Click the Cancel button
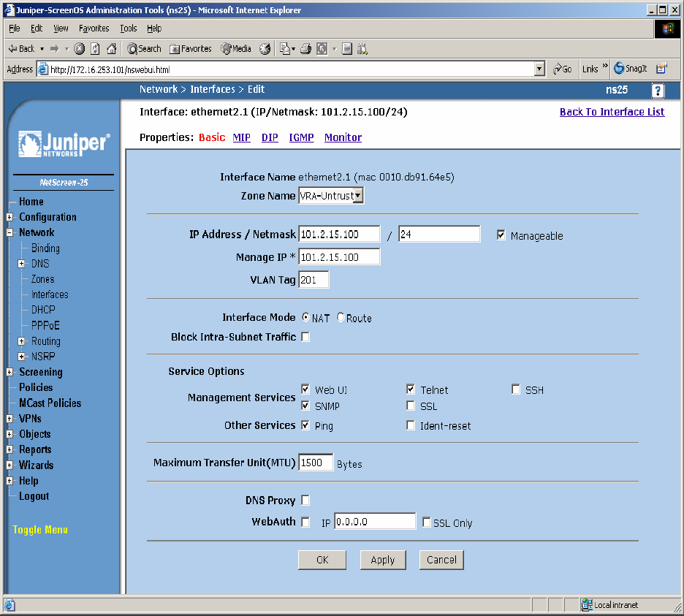 [441, 560]
